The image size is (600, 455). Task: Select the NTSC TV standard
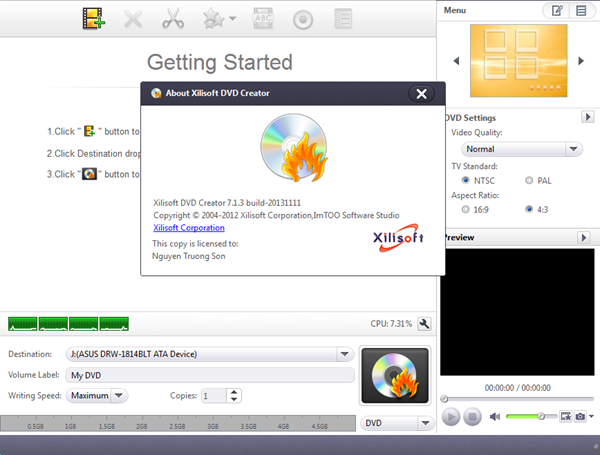[465, 180]
